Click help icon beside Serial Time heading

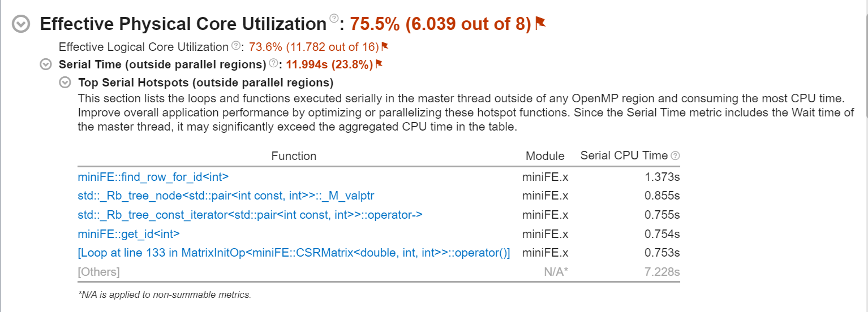[x=274, y=63]
